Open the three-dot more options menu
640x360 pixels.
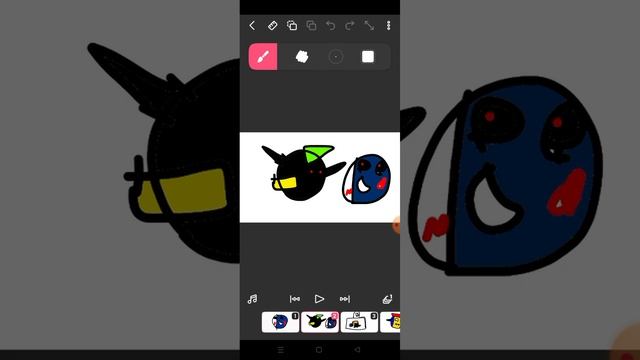point(389,25)
